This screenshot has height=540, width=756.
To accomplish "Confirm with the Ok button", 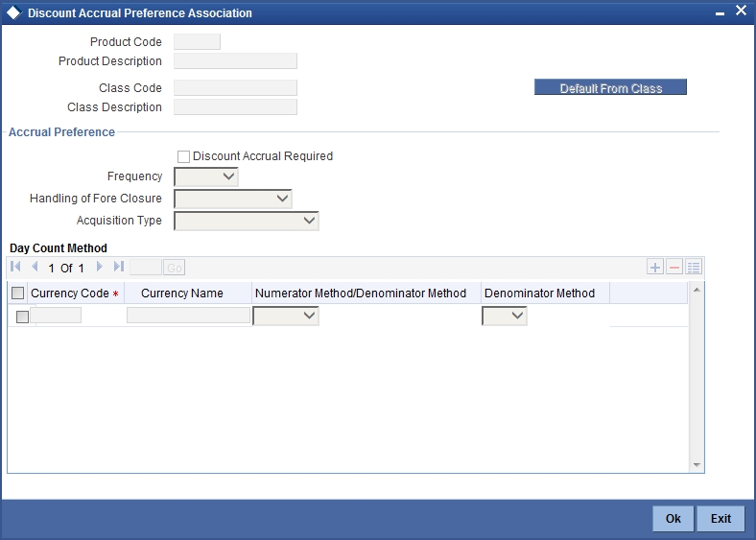I will [x=673, y=518].
